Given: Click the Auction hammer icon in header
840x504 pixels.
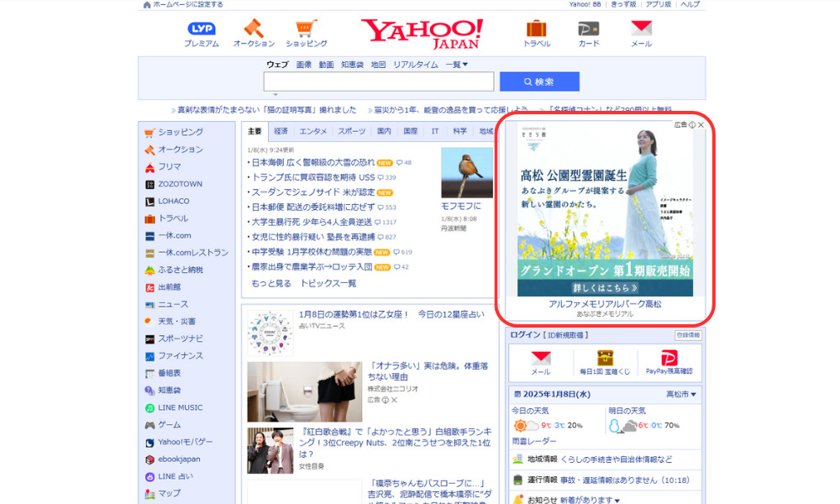Looking at the screenshot, I should click(x=253, y=29).
